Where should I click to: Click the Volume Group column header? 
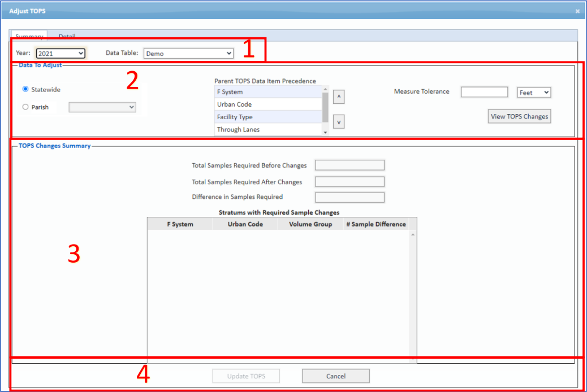[310, 224]
